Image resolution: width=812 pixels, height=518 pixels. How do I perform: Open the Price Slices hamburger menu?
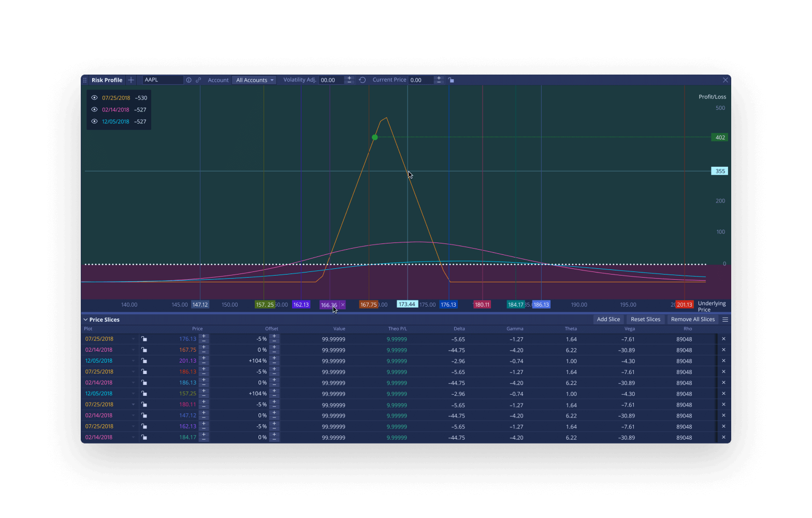[725, 320]
